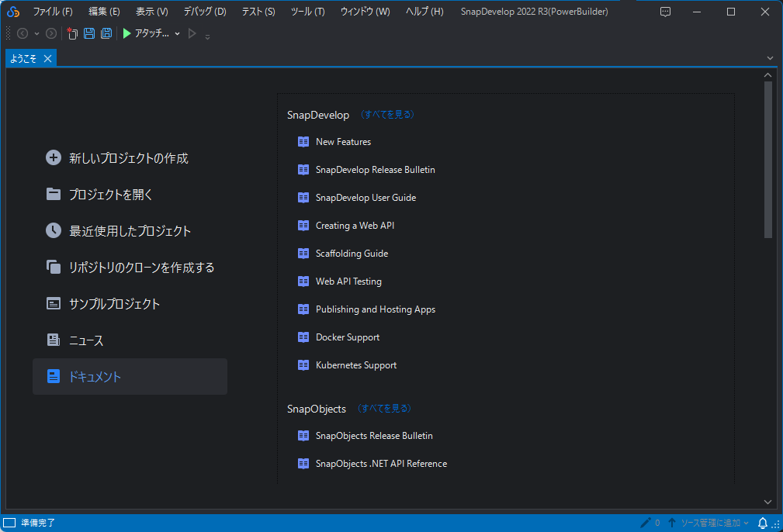Open the アタッチ dropdown arrow

pyautogui.click(x=177, y=34)
